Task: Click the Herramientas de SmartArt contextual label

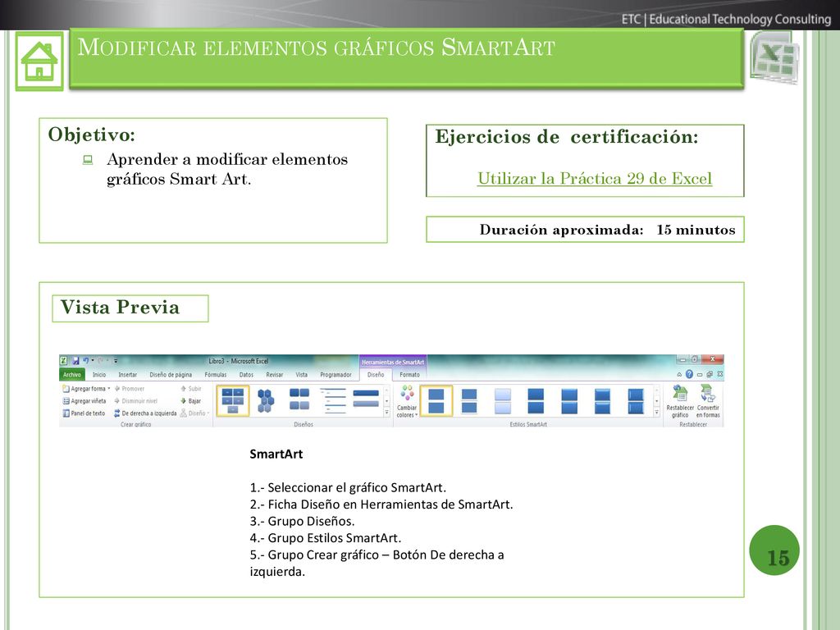Action: tap(393, 362)
